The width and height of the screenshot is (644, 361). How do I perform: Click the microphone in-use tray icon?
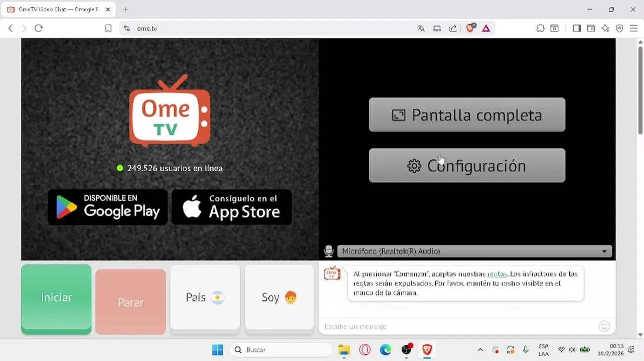point(526,350)
